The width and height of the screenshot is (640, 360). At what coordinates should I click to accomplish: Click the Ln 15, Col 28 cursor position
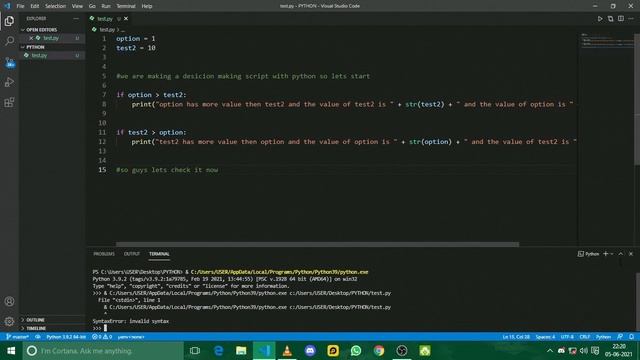point(516,337)
